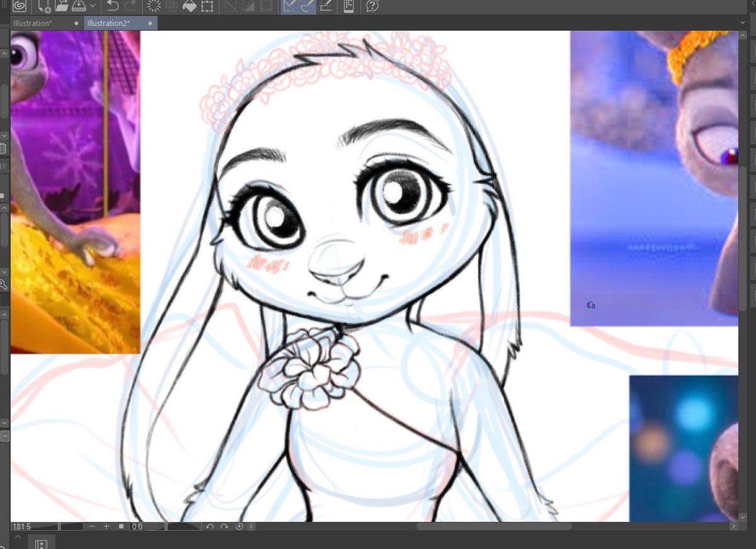The image size is (756, 549).
Task: Click the Redo arrow icon
Action: pyautogui.click(x=130, y=6)
